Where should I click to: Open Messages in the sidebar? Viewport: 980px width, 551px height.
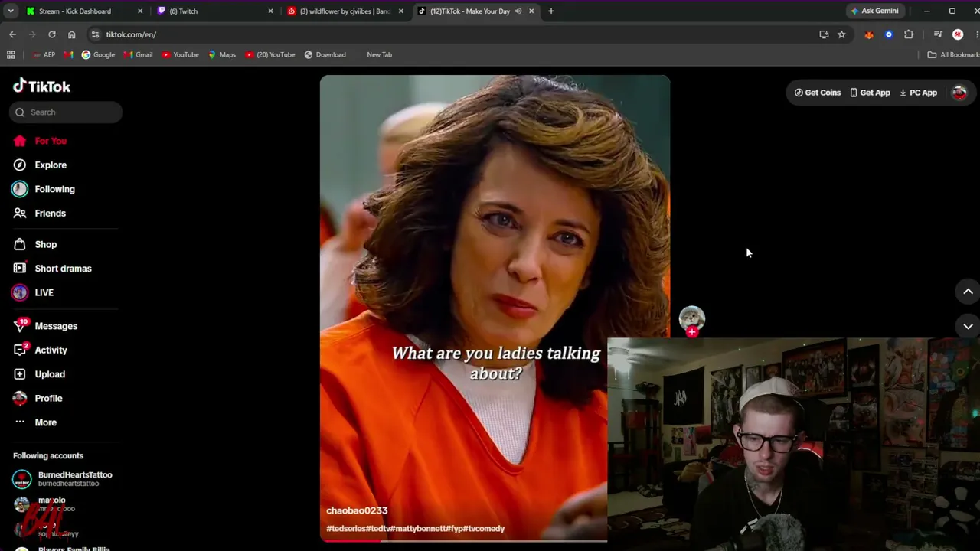point(56,326)
